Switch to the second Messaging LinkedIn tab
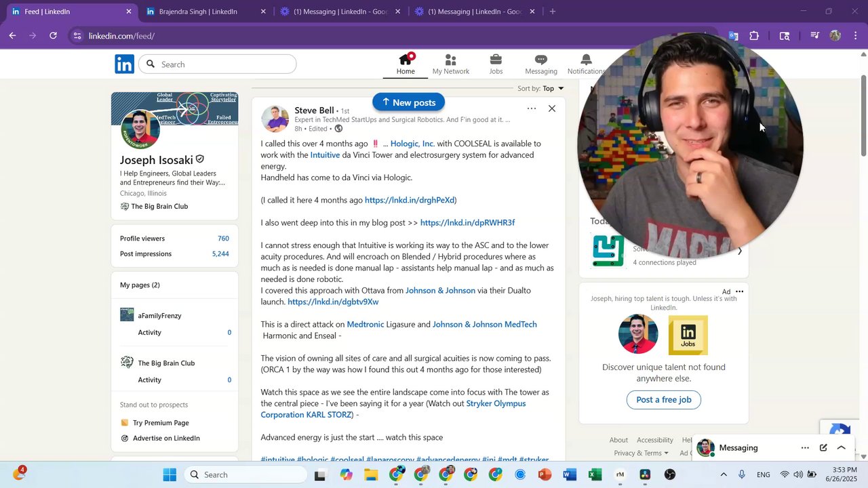868x488 pixels. 475,12
